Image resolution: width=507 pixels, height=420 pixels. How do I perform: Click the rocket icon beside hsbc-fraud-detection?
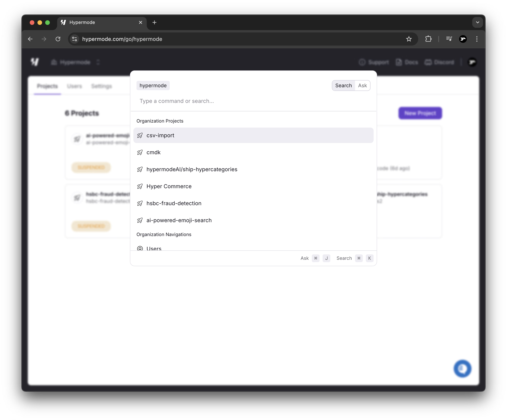140,203
